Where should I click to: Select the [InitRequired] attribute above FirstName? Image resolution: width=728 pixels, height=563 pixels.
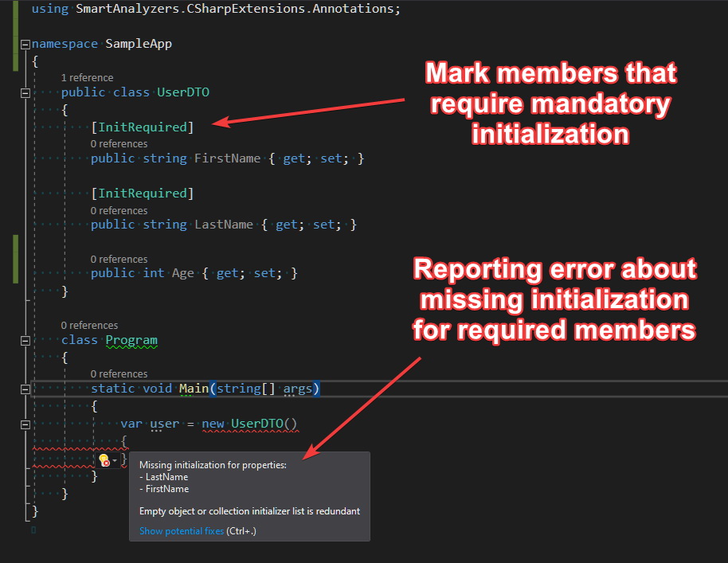pyautogui.click(x=143, y=127)
